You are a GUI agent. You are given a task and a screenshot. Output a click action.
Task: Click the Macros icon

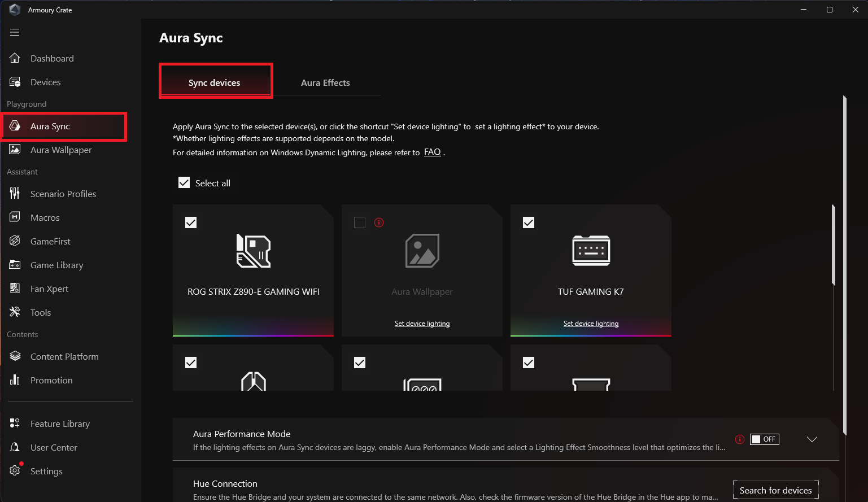tap(15, 217)
